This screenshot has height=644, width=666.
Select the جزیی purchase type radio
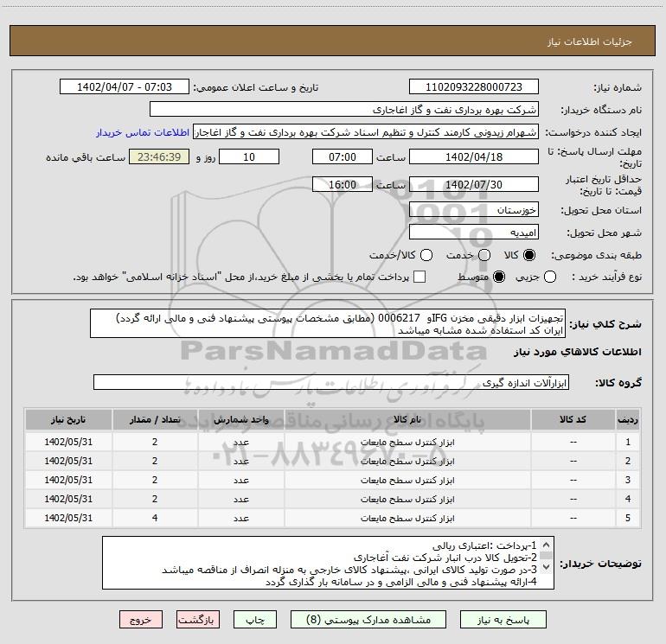[550, 277]
